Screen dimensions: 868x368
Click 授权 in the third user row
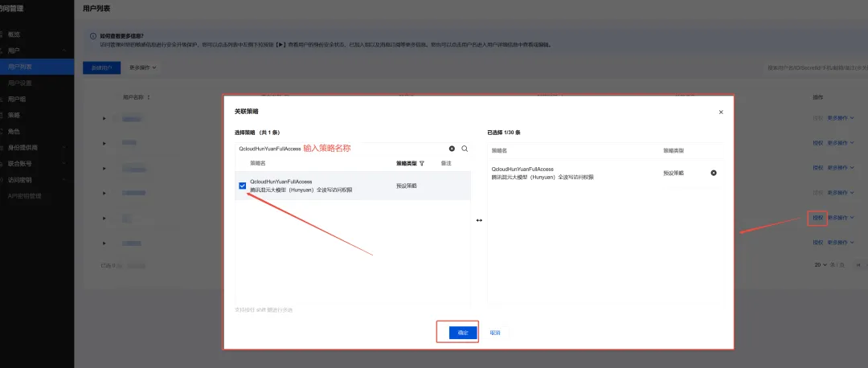[x=817, y=168]
